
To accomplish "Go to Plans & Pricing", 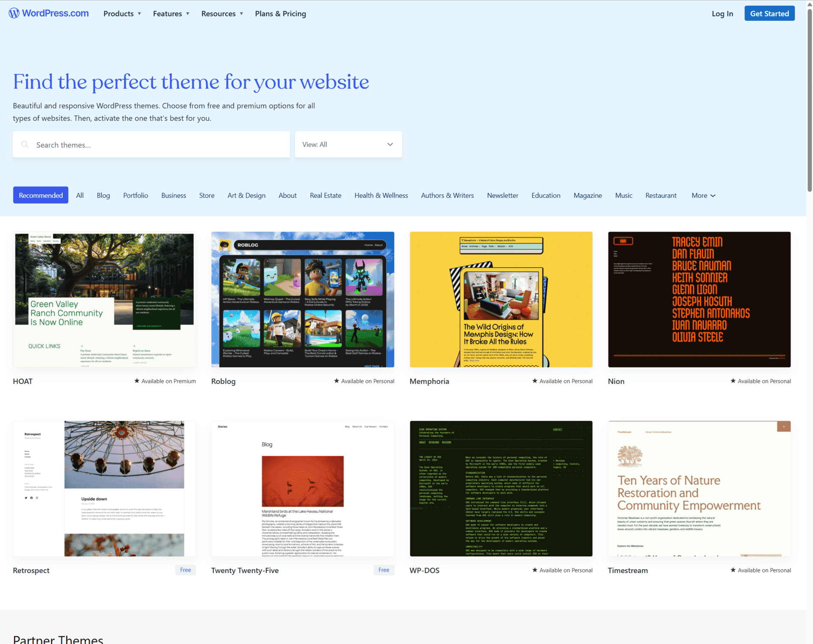I will tap(280, 14).
